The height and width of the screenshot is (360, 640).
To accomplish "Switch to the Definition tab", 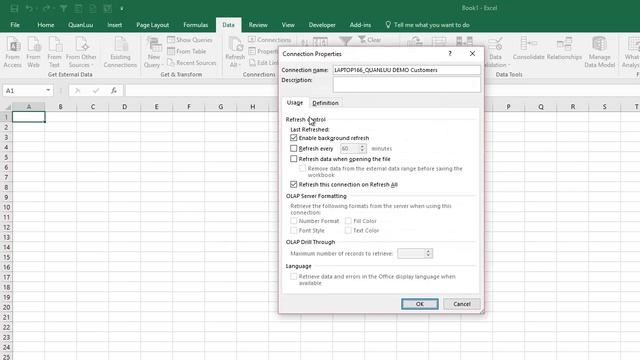I will [325, 103].
